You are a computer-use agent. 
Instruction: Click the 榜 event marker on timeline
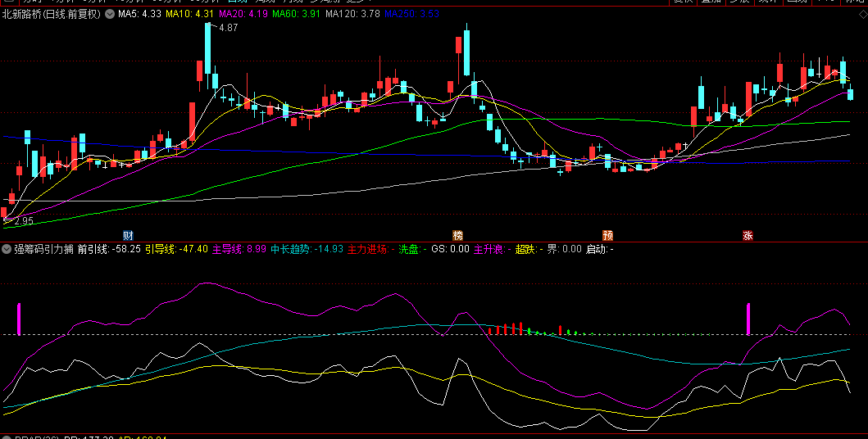tap(457, 235)
